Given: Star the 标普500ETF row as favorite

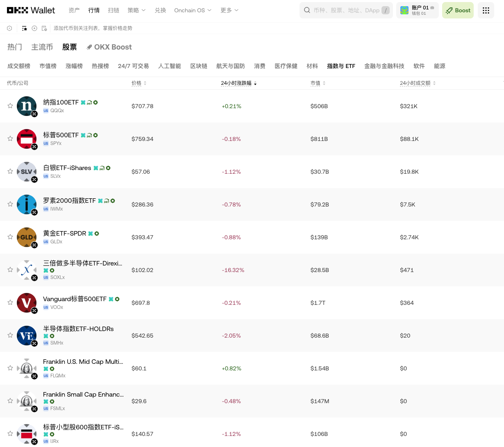Looking at the screenshot, I should pos(10,138).
